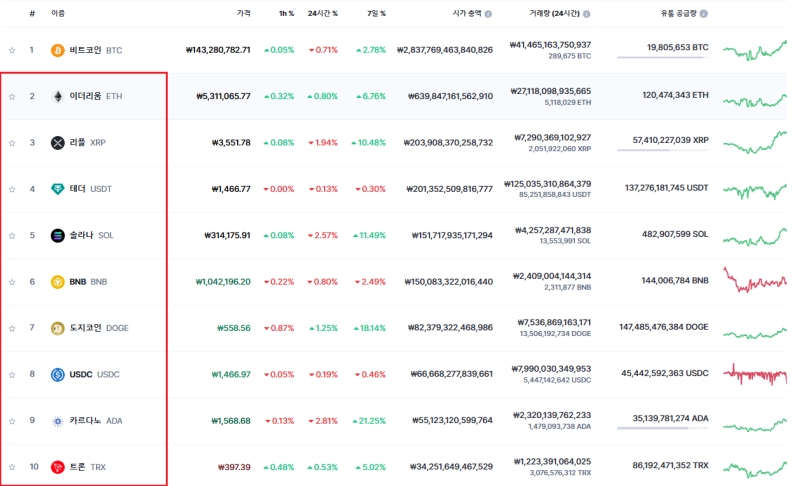
Task: Sort by 1h % change column
Action: tap(286, 14)
